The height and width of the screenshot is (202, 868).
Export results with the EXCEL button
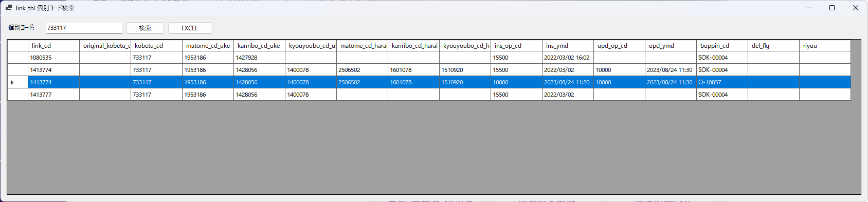(x=190, y=28)
